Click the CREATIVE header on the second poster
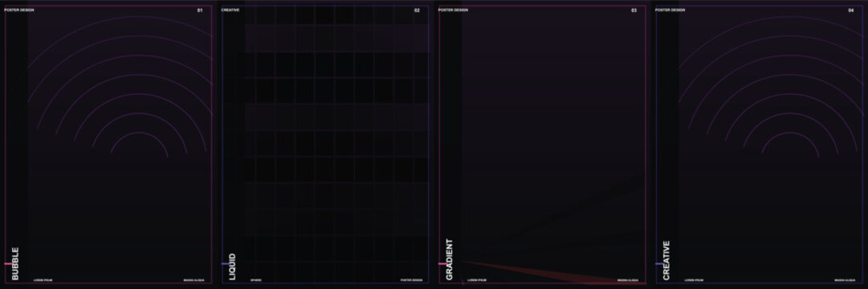 point(230,10)
